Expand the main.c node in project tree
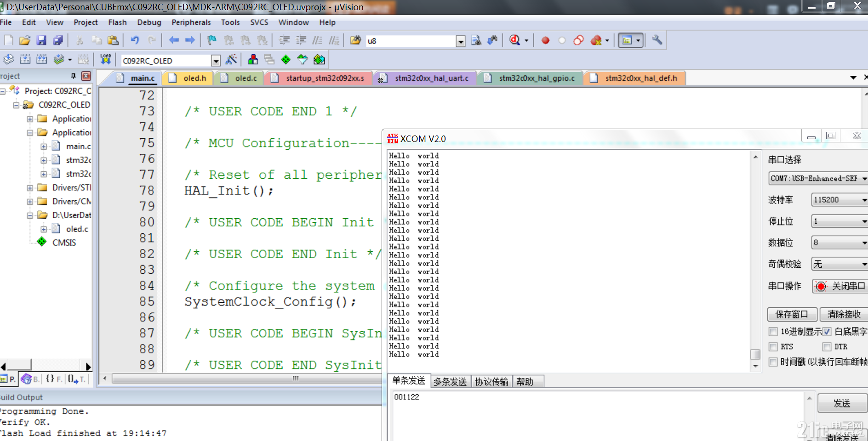 (44, 147)
